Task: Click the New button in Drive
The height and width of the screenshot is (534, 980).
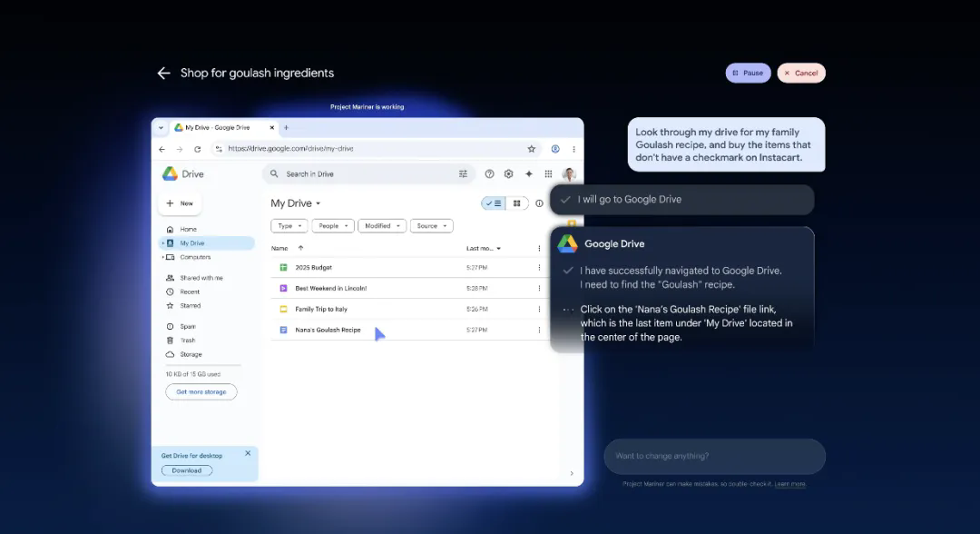Action: 180,203
